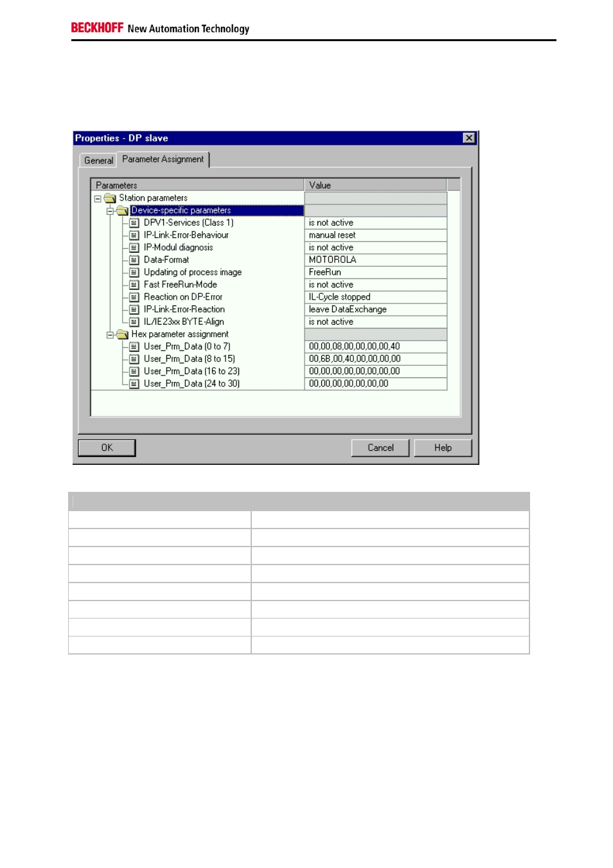Click the 'MOTOROLA' value cell

pos(375,260)
